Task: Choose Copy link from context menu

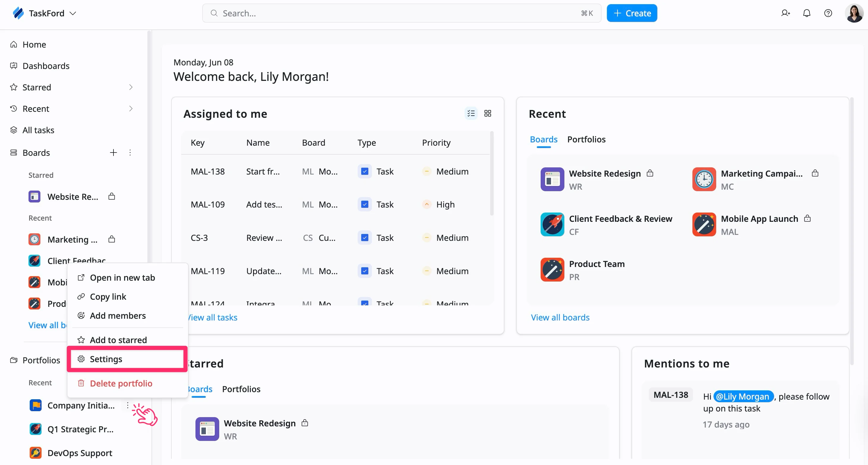Action: point(127,296)
